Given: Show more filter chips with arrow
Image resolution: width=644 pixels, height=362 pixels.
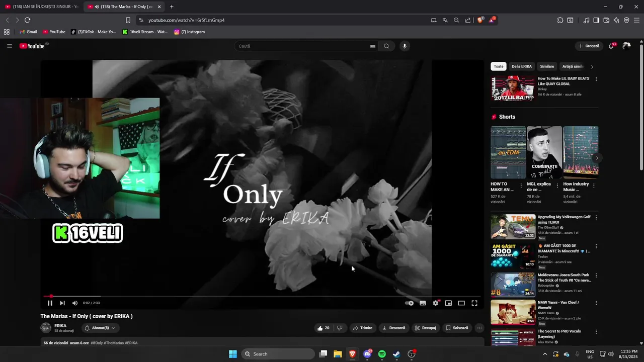Looking at the screenshot, I should 592,66.
